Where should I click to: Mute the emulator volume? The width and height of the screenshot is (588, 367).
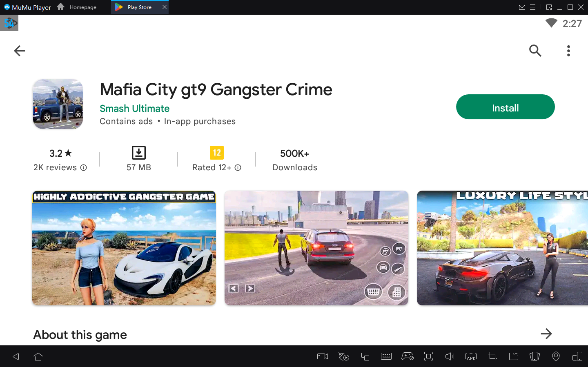pos(450,356)
